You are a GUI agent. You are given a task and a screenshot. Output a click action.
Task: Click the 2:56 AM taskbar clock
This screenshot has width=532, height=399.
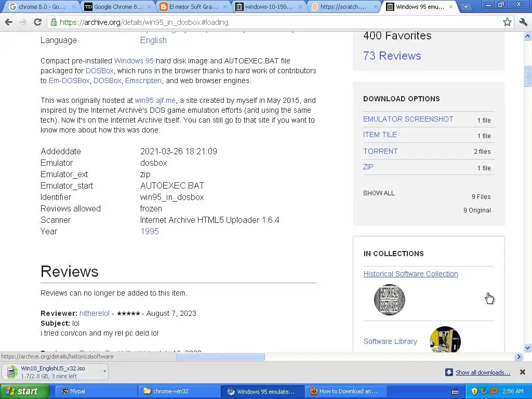tap(513, 391)
